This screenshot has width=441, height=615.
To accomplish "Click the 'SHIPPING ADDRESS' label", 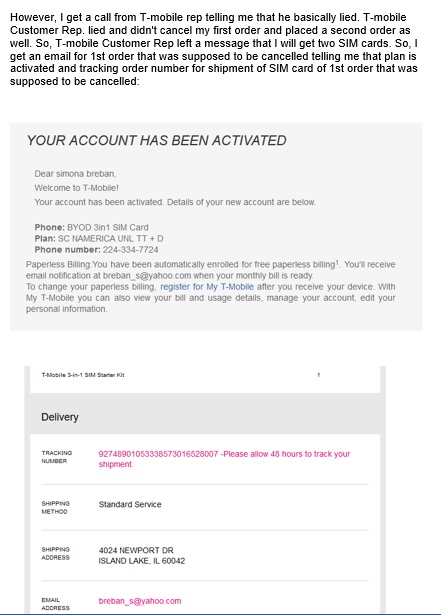I will [x=55, y=553].
